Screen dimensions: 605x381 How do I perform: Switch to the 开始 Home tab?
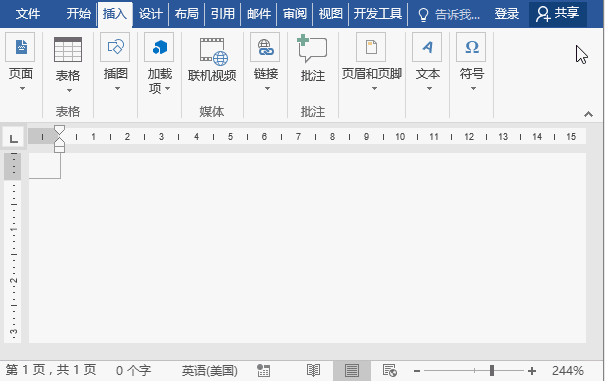pyautogui.click(x=78, y=14)
